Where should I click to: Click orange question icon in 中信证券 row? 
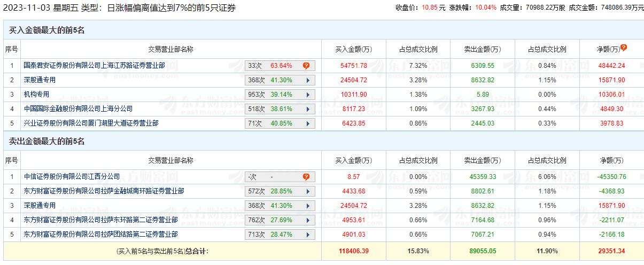pos(306,177)
